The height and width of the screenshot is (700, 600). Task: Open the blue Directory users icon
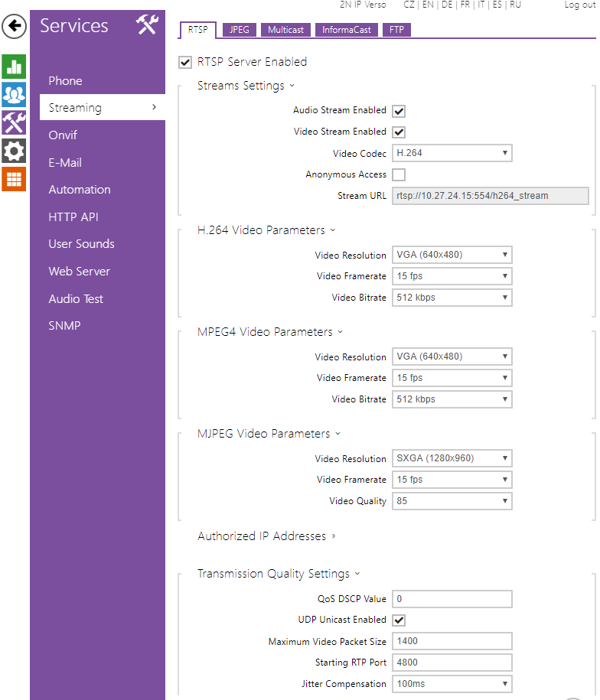click(14, 94)
